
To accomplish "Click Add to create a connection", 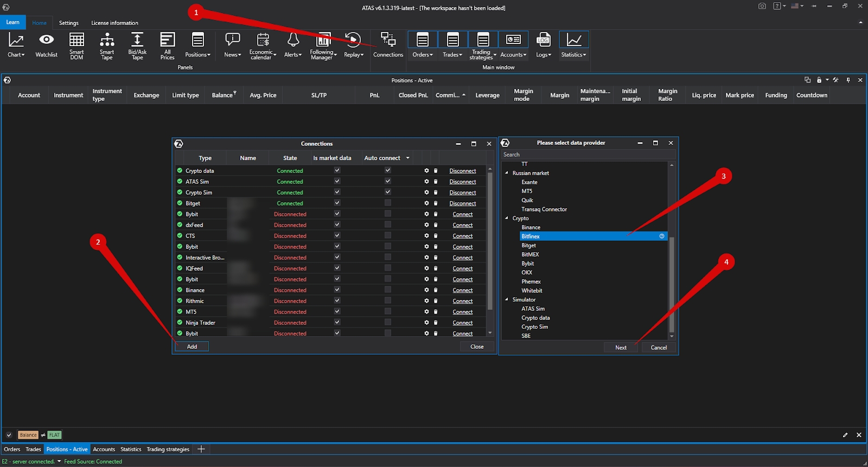I will coord(192,347).
